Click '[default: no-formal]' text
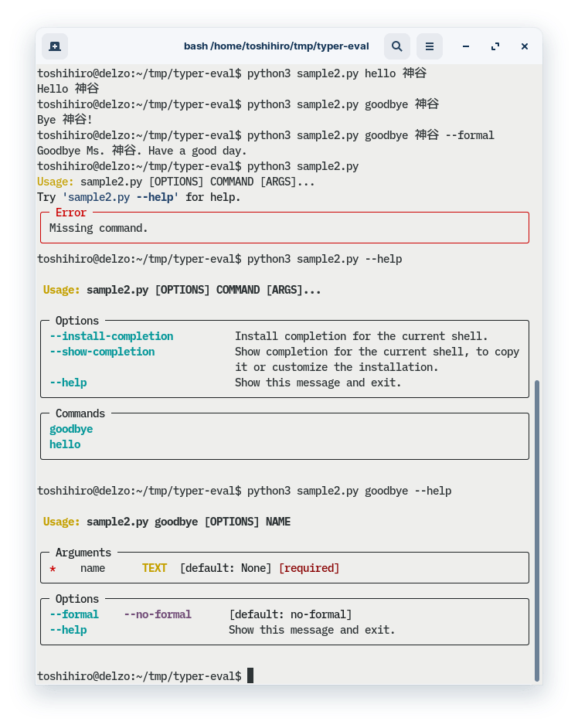This screenshot has width=578, height=728. click(x=291, y=614)
